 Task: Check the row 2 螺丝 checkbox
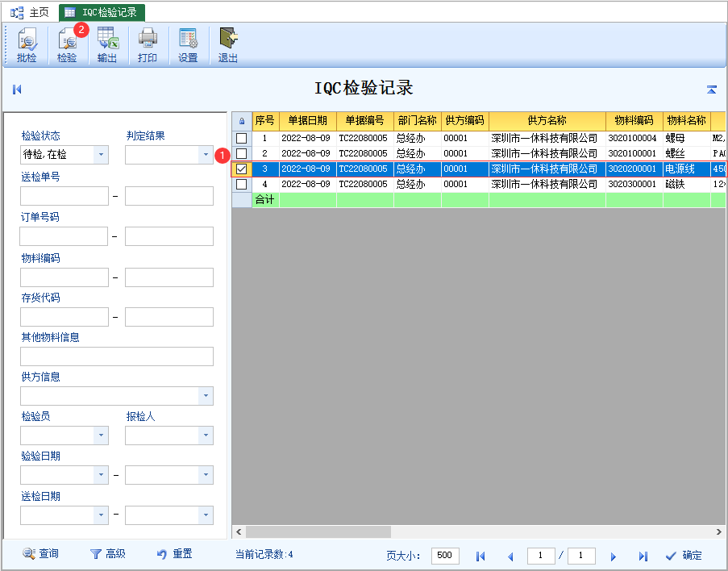pos(241,153)
